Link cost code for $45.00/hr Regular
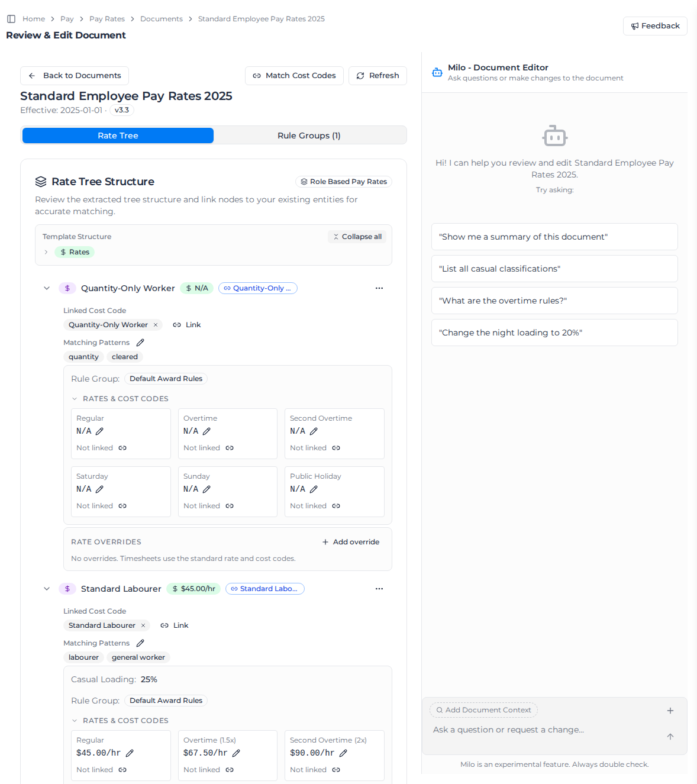The image size is (697, 784). [x=122, y=770]
